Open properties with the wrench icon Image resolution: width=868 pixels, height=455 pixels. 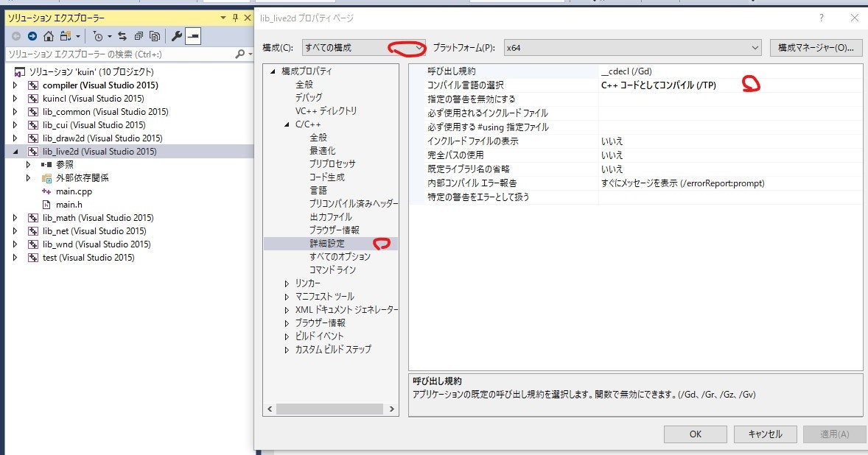(x=177, y=37)
